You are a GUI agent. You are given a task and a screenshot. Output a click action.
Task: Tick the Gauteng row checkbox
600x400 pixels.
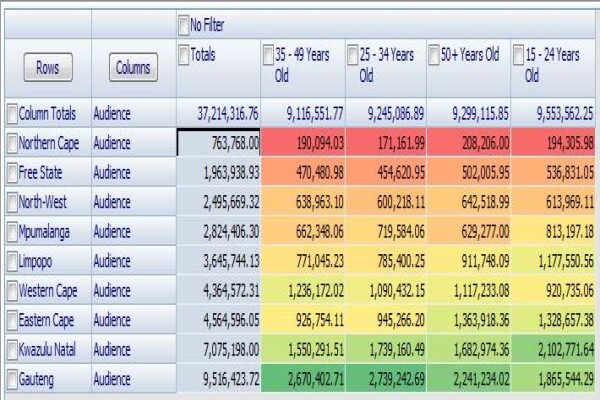12,379
